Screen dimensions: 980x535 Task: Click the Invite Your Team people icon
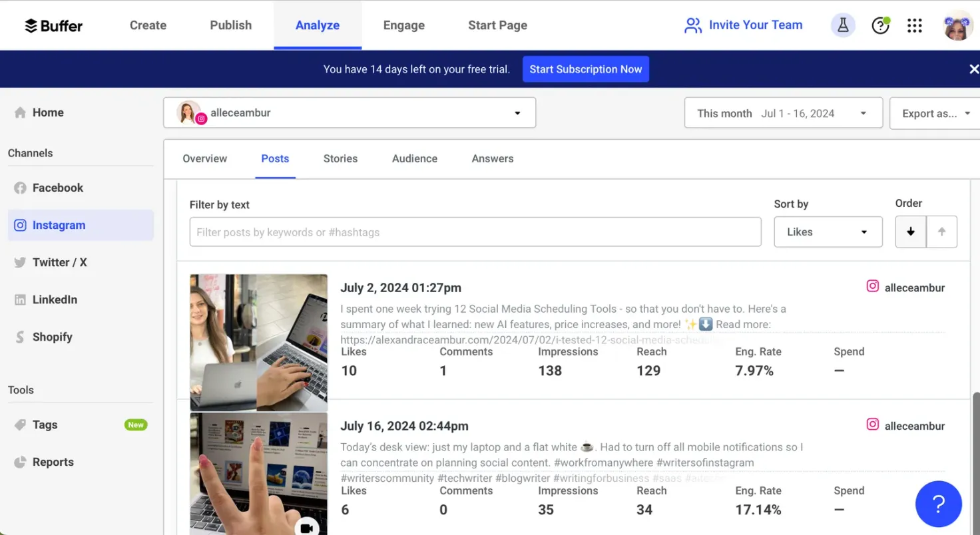[693, 25]
